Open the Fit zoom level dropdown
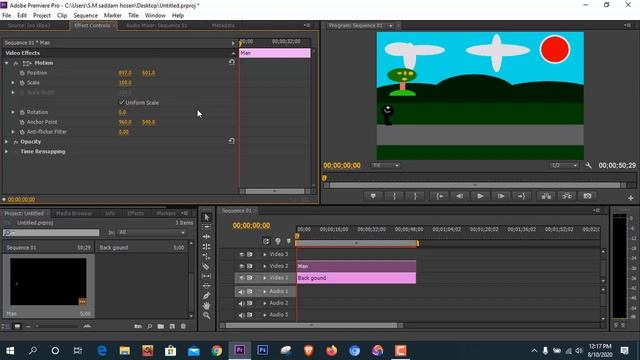640x360 pixels. (x=385, y=165)
